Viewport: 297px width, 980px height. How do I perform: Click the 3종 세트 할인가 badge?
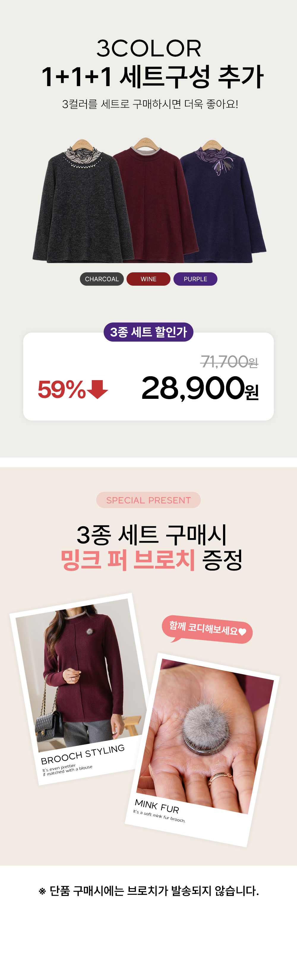tap(148, 332)
